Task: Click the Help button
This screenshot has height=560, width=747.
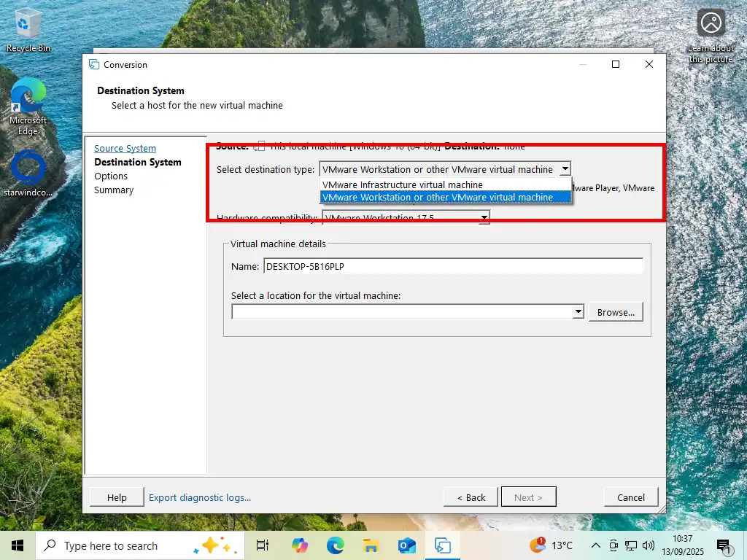Action: pyautogui.click(x=117, y=497)
